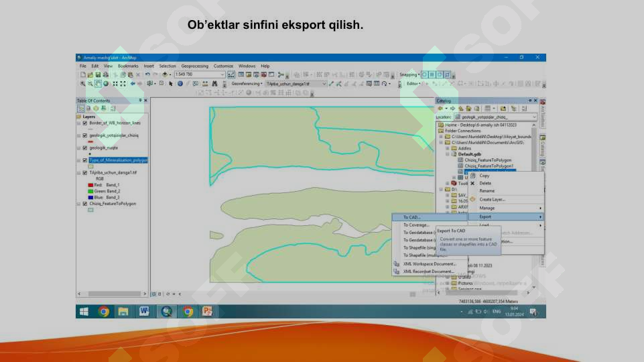The image size is (644, 362).
Task: Click Catalog Up One Level icon
Action: 461,109
